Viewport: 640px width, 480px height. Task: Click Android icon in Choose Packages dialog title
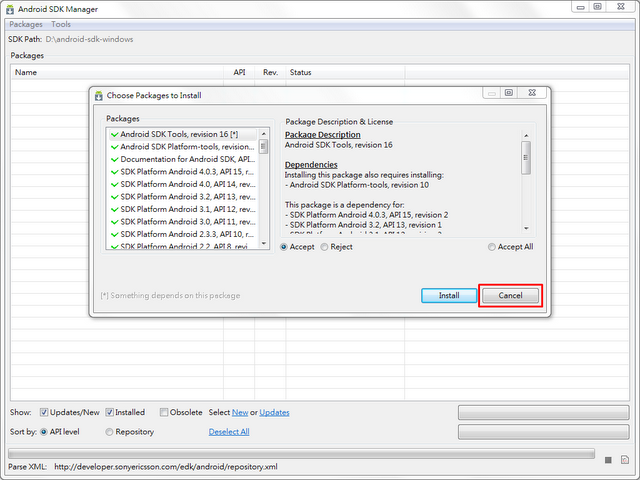[x=99, y=96]
